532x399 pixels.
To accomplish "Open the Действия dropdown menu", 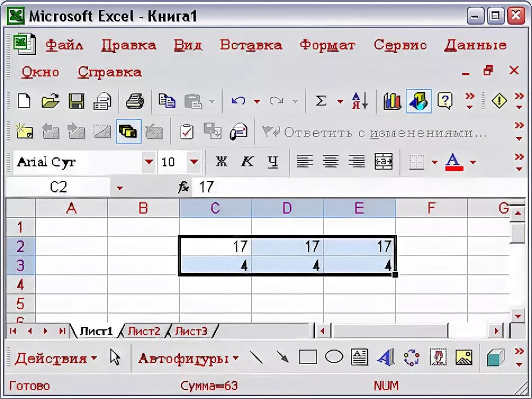I will (x=56, y=358).
